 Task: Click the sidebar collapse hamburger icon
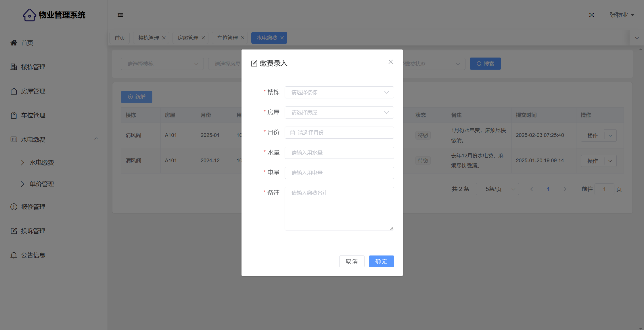point(120,15)
